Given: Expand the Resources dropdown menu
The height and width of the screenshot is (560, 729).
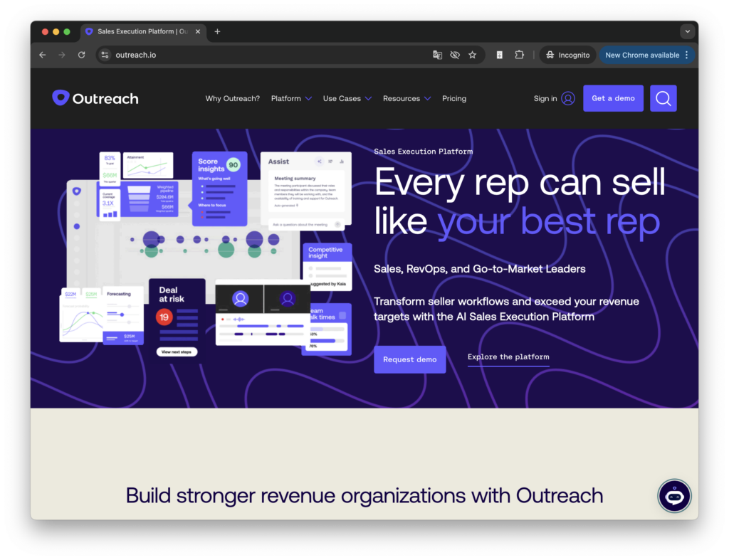Looking at the screenshot, I should click(407, 98).
